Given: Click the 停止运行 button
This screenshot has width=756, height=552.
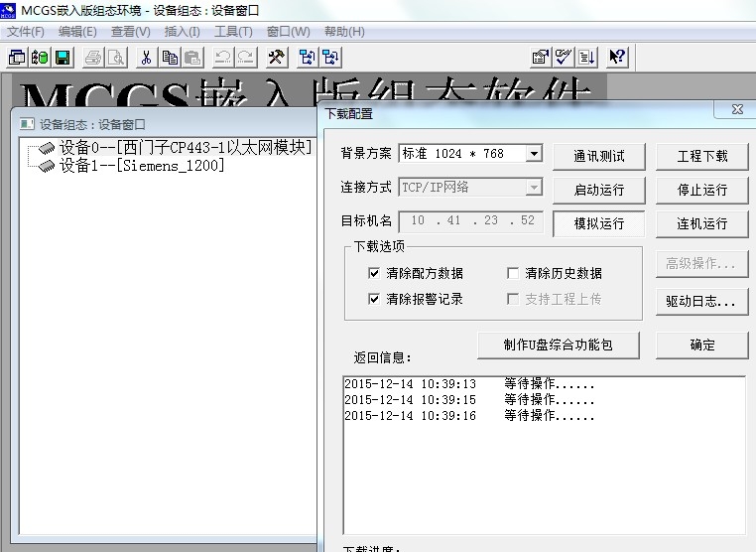Looking at the screenshot, I should (x=702, y=190).
